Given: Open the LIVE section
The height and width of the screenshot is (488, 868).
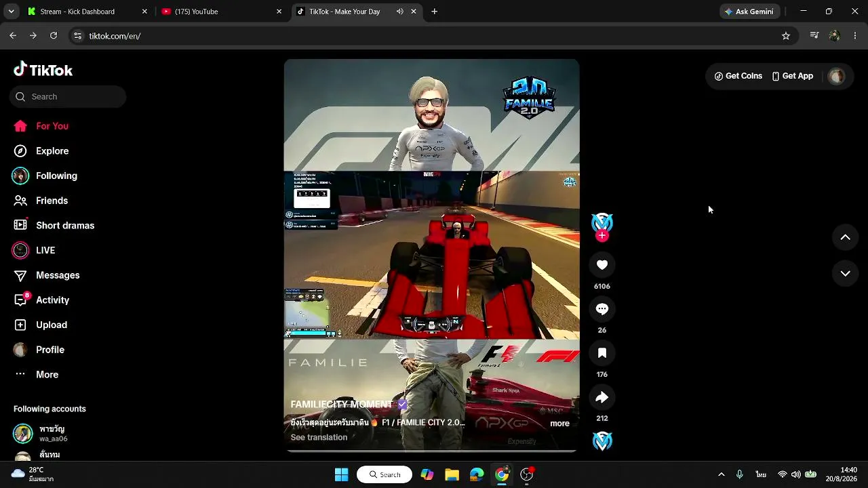Looking at the screenshot, I should [x=34, y=250].
